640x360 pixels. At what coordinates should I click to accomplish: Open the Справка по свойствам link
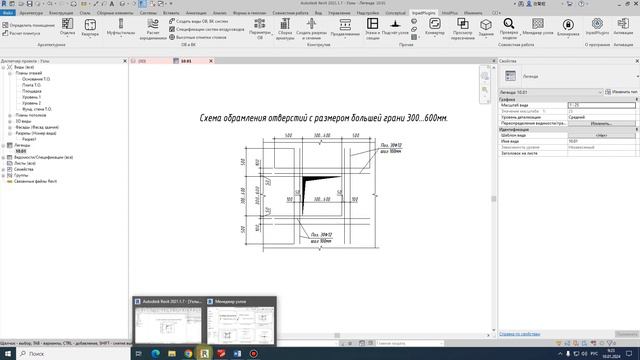pos(520,334)
